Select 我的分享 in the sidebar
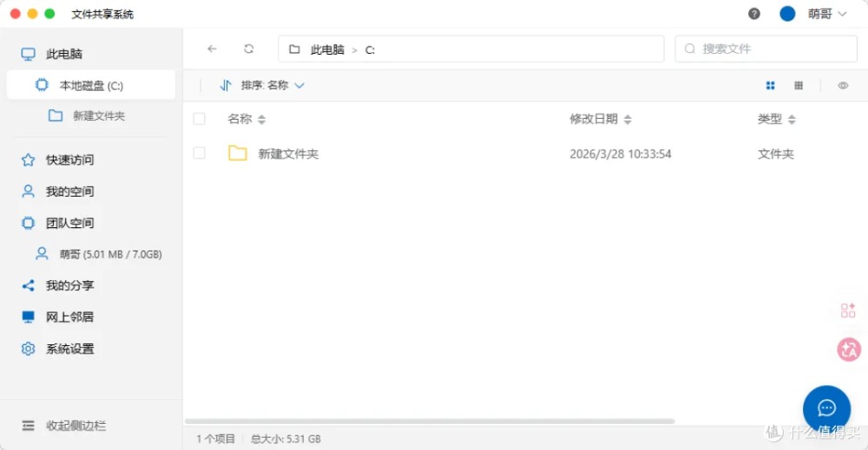 [69, 286]
